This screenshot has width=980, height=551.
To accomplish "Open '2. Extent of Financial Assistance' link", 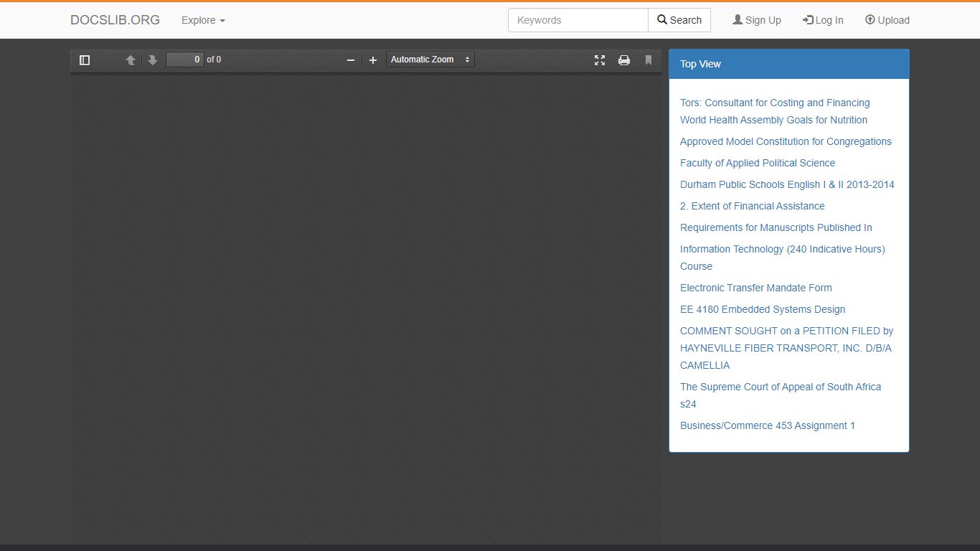I will click(753, 206).
